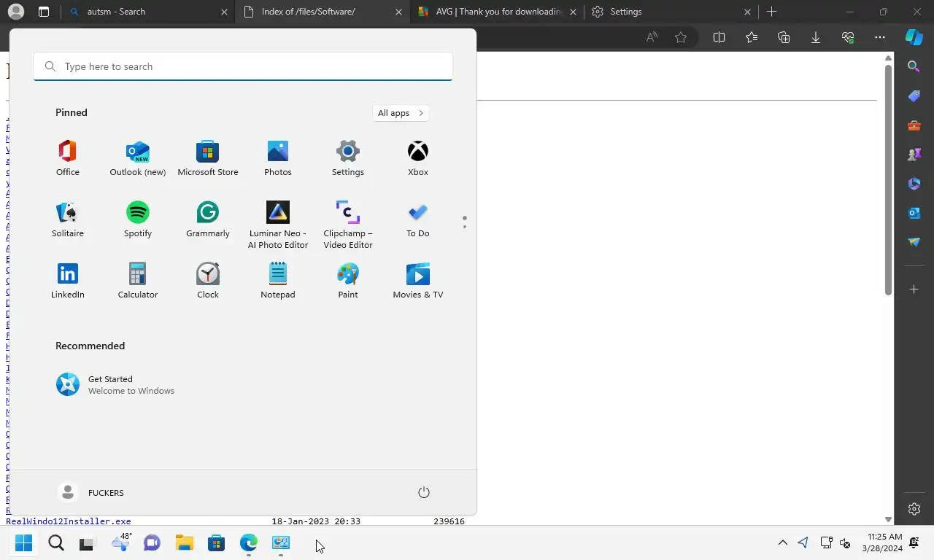Open Notepad from pinned apps
934x560 pixels.
[278, 281]
